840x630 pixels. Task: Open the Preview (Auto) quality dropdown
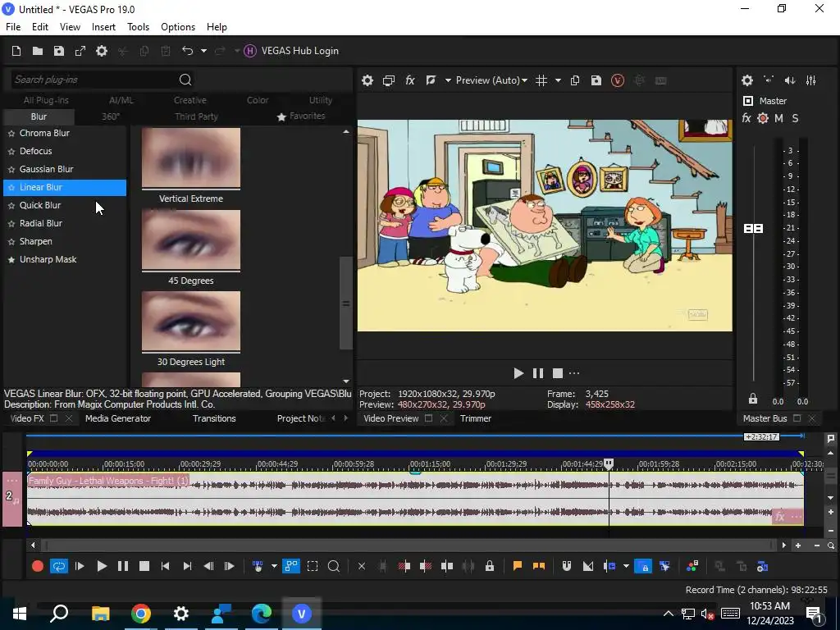tap(491, 80)
